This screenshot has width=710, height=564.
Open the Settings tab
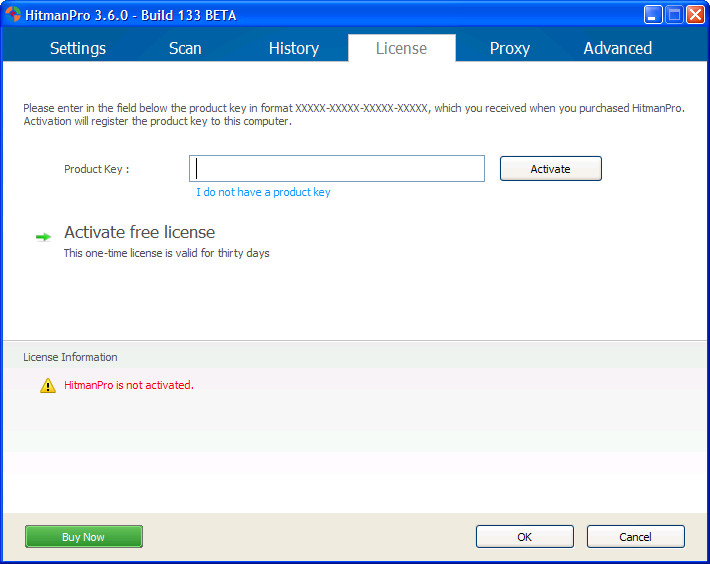point(78,48)
